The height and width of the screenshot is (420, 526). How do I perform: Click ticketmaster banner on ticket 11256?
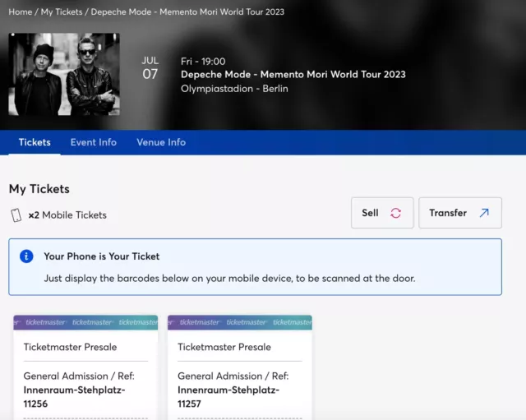point(85,322)
